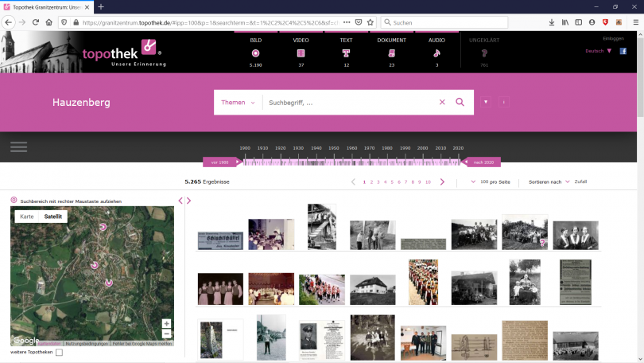Open the 100 pro Seite dropdown

pyautogui.click(x=493, y=182)
